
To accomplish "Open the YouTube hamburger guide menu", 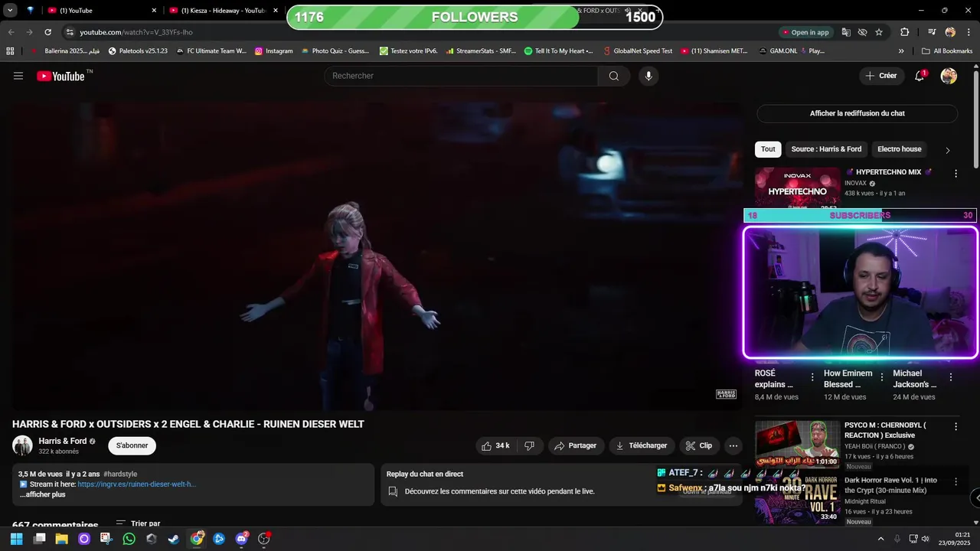I will [18, 76].
